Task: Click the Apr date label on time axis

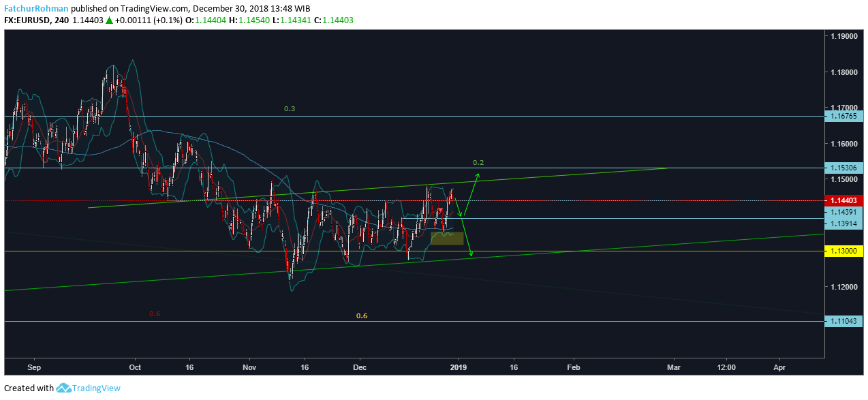Action: (780, 367)
